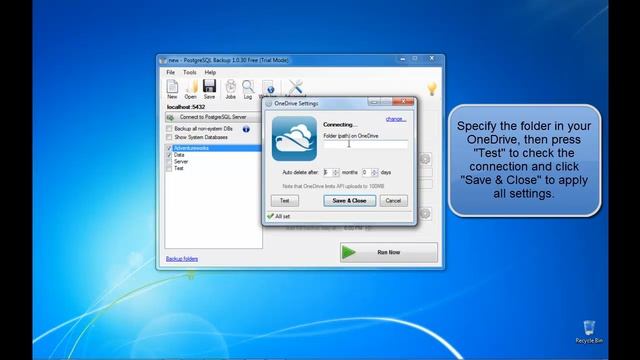Open the Backup folders link

click(x=182, y=259)
